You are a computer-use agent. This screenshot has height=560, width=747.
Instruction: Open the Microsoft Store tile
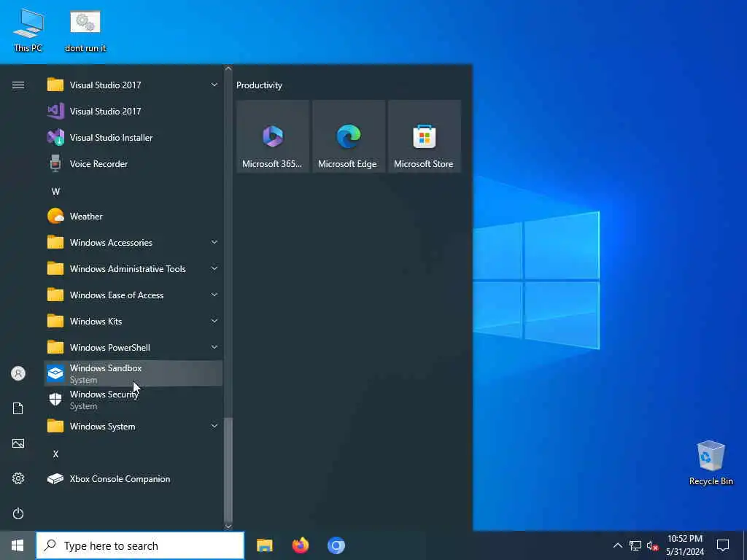pyautogui.click(x=424, y=136)
